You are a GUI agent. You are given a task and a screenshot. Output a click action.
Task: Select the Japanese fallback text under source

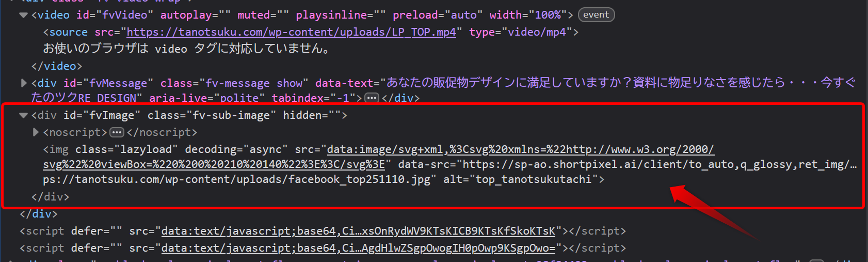[x=186, y=49]
